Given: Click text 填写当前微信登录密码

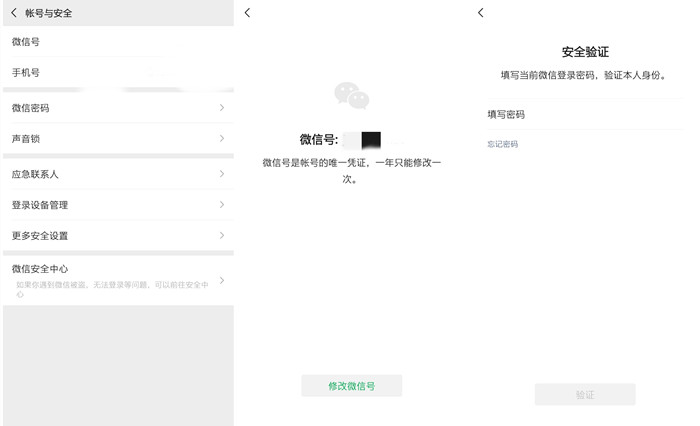Looking at the screenshot, I should (x=548, y=75).
